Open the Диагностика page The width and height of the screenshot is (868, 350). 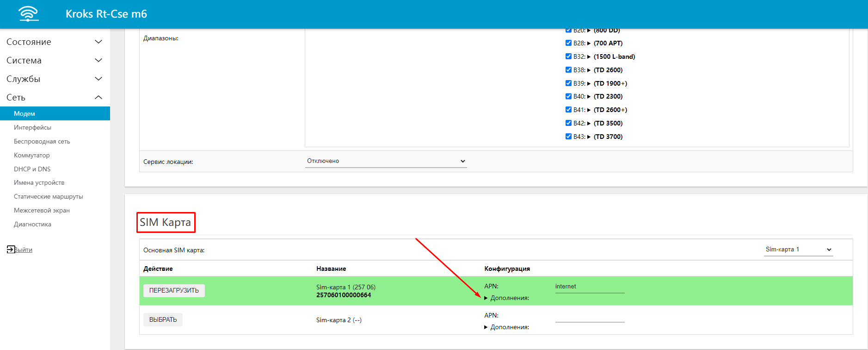(x=33, y=224)
